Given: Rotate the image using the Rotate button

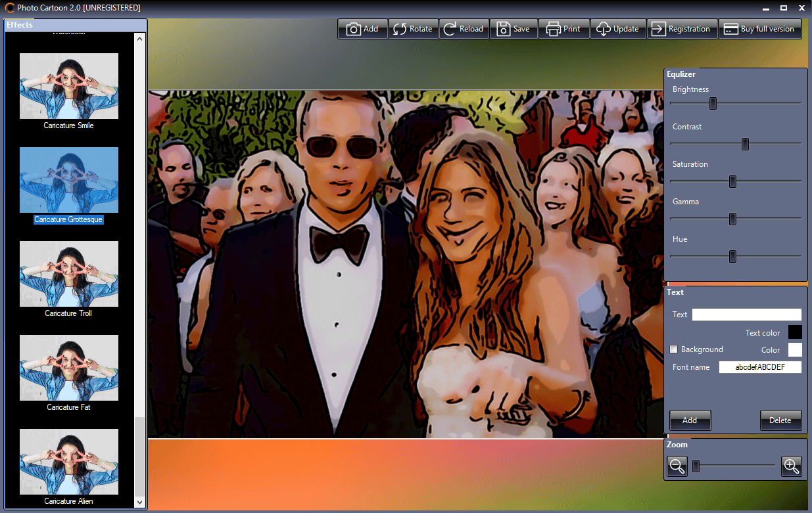Looking at the screenshot, I should (x=413, y=29).
